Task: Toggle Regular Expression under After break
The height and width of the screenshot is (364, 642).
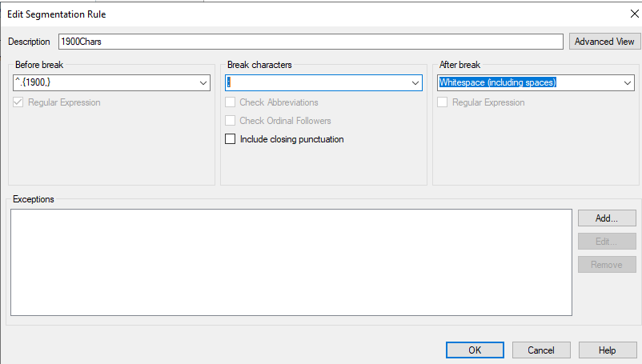Action: tap(443, 102)
